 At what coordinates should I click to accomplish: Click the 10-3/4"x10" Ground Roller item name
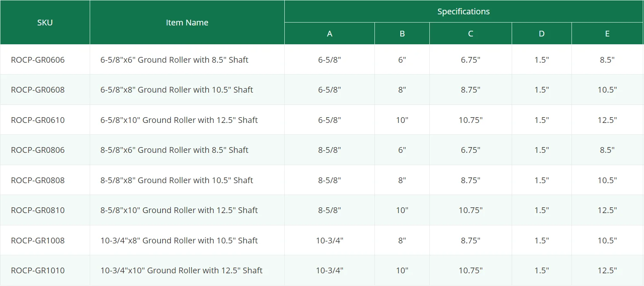(x=181, y=270)
